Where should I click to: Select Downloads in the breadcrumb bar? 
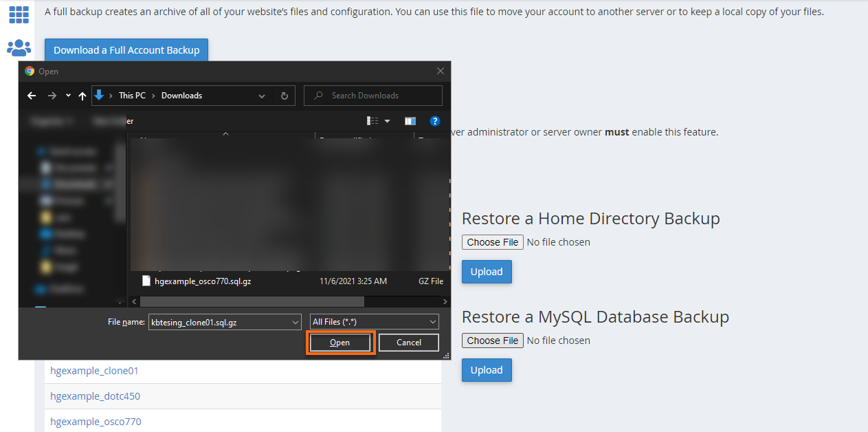pyautogui.click(x=181, y=95)
